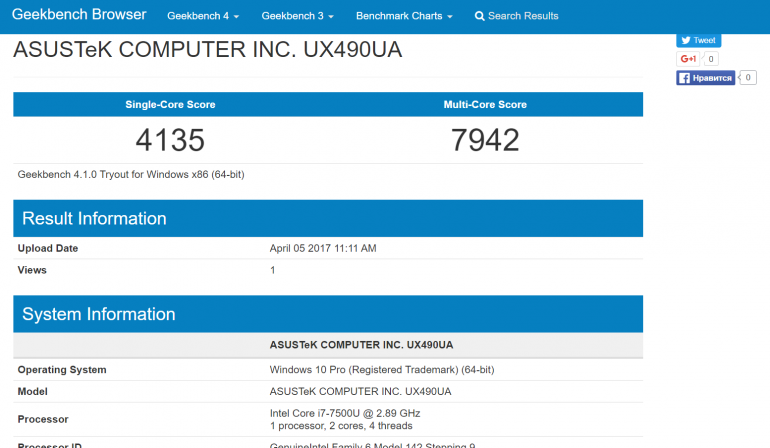This screenshot has width=770, height=448.
Task: Click the Model row label
Action: pos(32,392)
